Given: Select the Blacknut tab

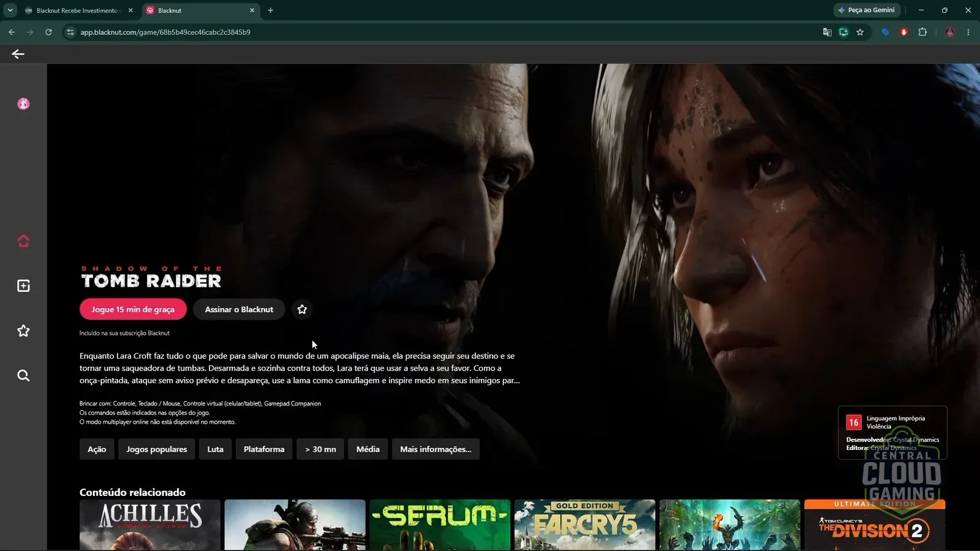Looking at the screenshot, I should [x=200, y=10].
